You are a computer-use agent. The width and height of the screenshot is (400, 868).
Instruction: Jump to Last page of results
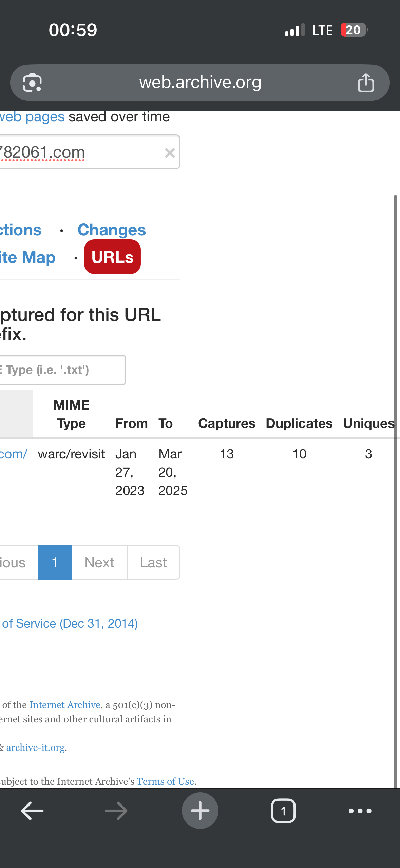[153, 562]
